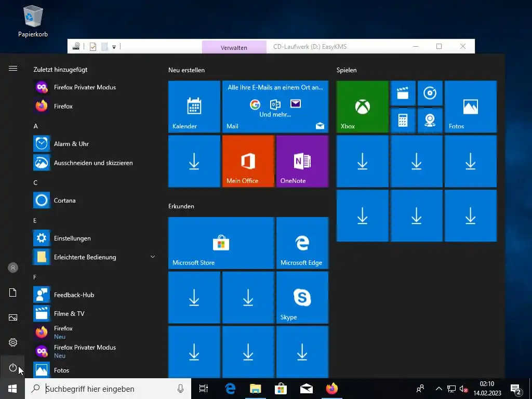This screenshot has height=399, width=532.
Task: Open Alarm & Uhr app
Action: [x=95, y=144]
